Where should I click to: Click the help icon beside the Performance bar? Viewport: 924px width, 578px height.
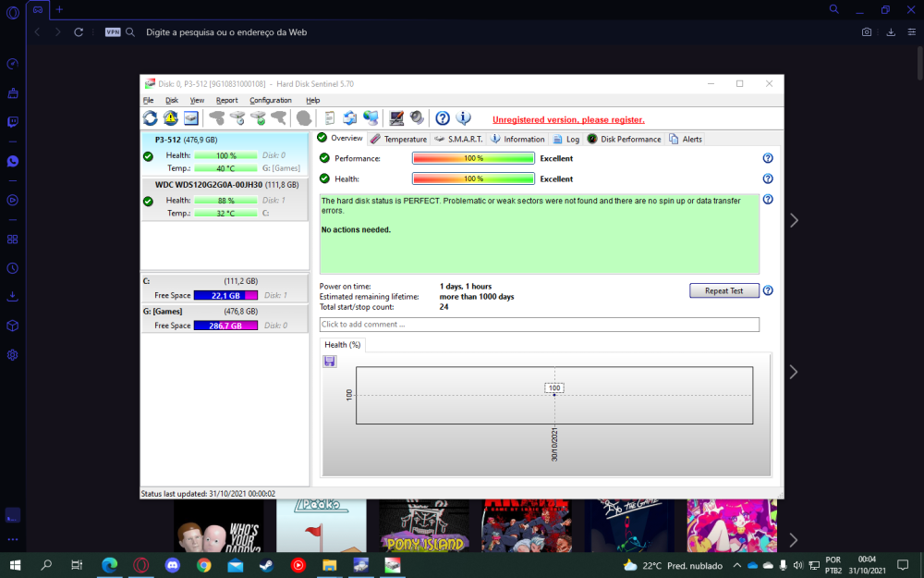tap(767, 158)
